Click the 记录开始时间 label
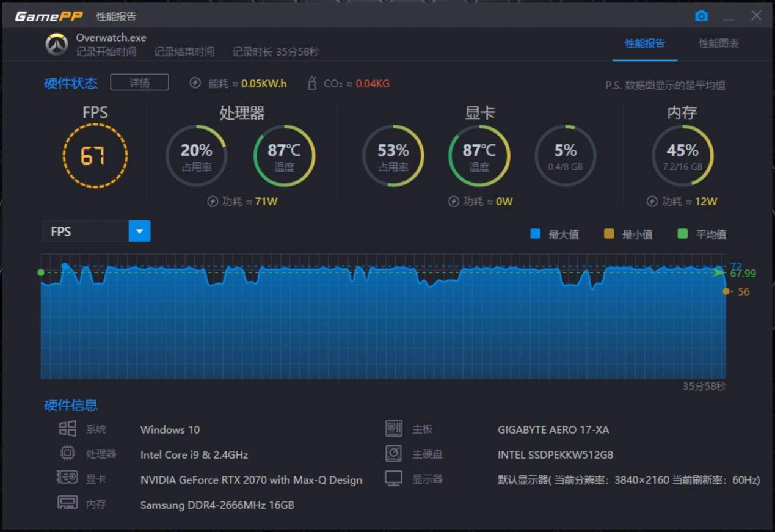The height and width of the screenshot is (532, 775). coord(106,52)
